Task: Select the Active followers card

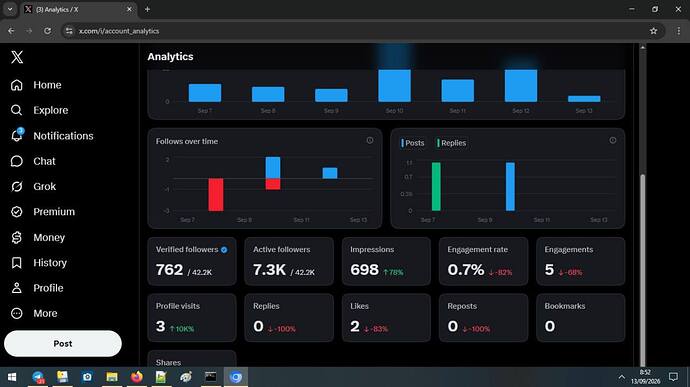Action: 289,261
